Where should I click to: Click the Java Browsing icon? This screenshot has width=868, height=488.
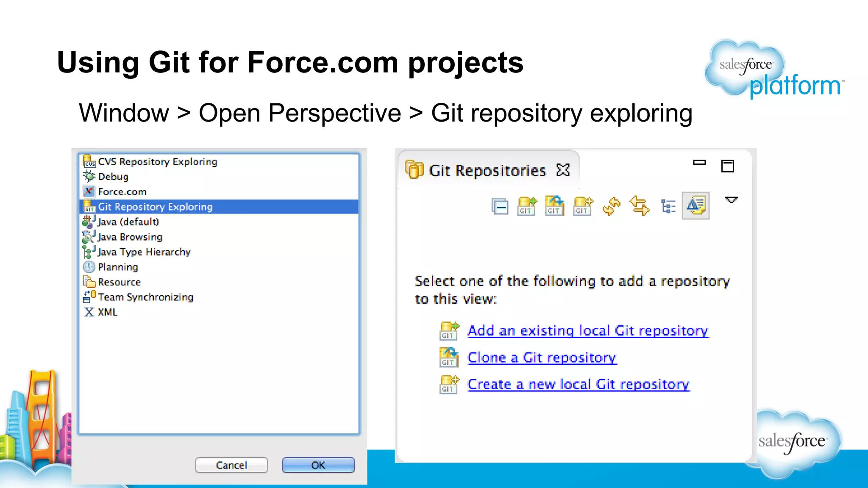click(89, 237)
